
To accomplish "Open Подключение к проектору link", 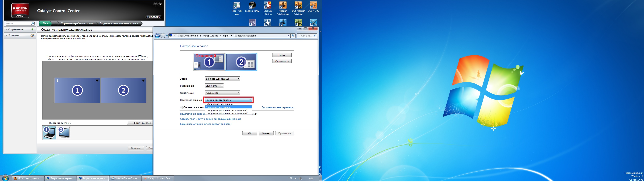I will pos(193,114).
